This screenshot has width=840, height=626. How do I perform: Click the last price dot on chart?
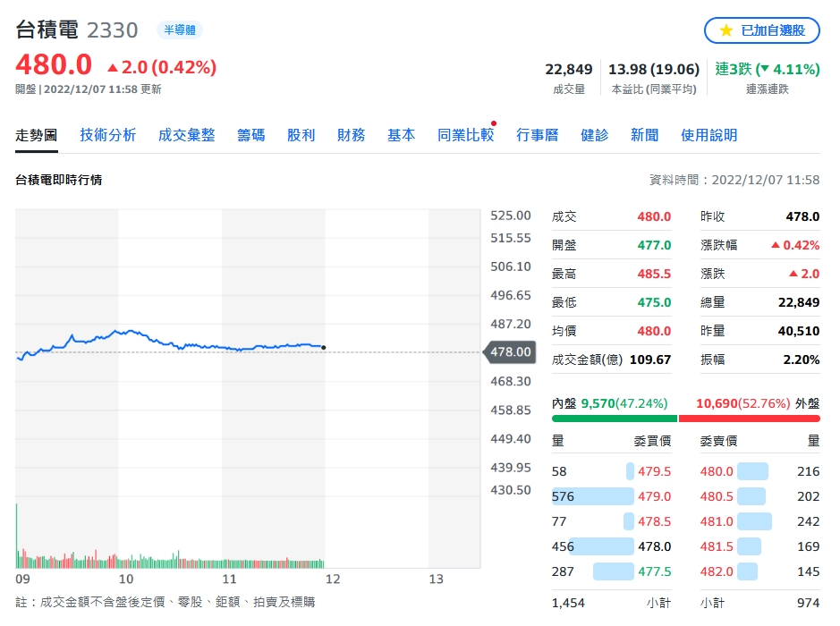pyautogui.click(x=324, y=348)
